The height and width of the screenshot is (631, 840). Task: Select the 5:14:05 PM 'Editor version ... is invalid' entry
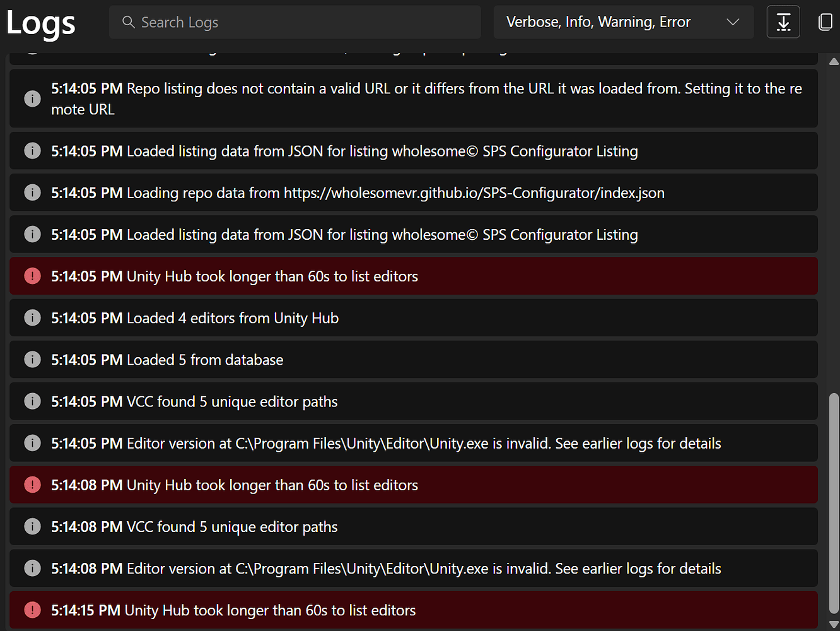tap(414, 443)
